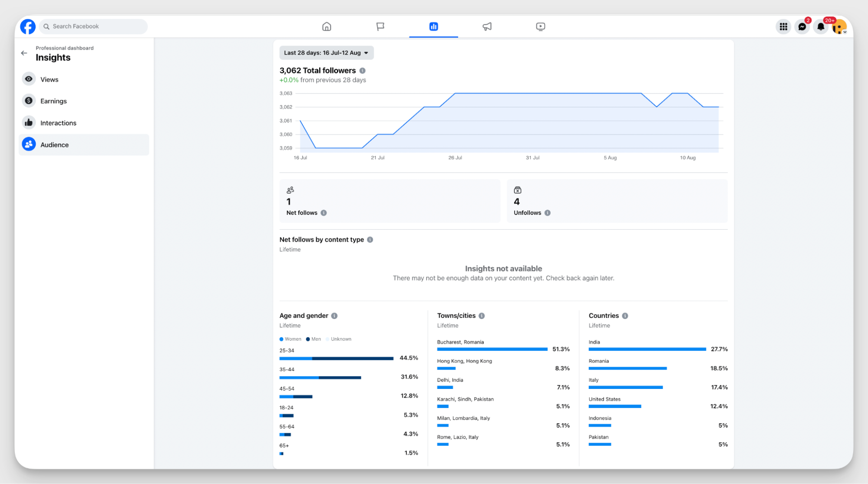The height and width of the screenshot is (484, 868).
Task: Open Interactions in the Insights sidebar
Action: (x=84, y=123)
